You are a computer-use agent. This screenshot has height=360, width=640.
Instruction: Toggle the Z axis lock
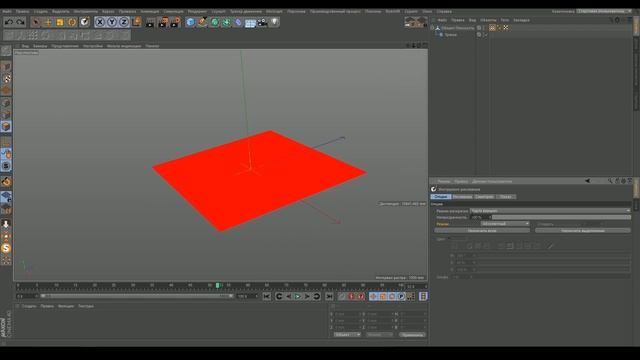124,22
